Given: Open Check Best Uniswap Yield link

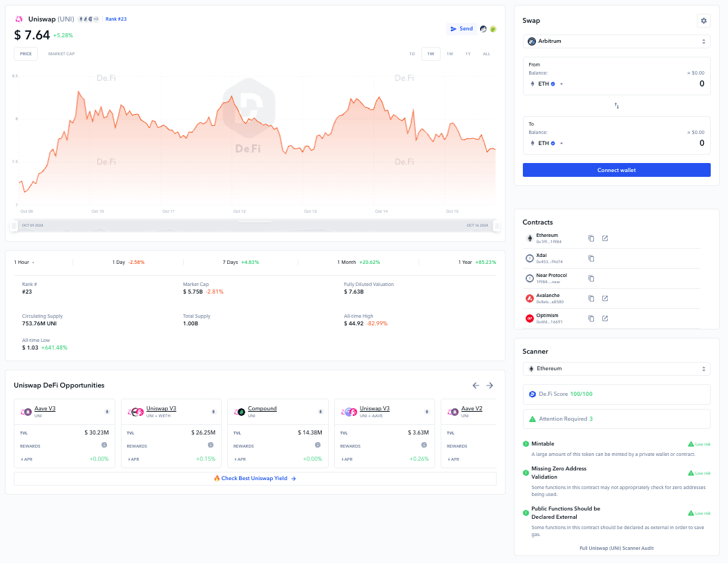Looking at the screenshot, I should pos(255,479).
